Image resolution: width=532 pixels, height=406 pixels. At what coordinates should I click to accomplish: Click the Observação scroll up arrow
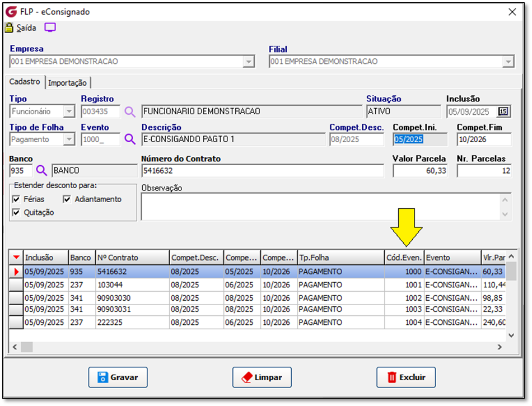505,200
